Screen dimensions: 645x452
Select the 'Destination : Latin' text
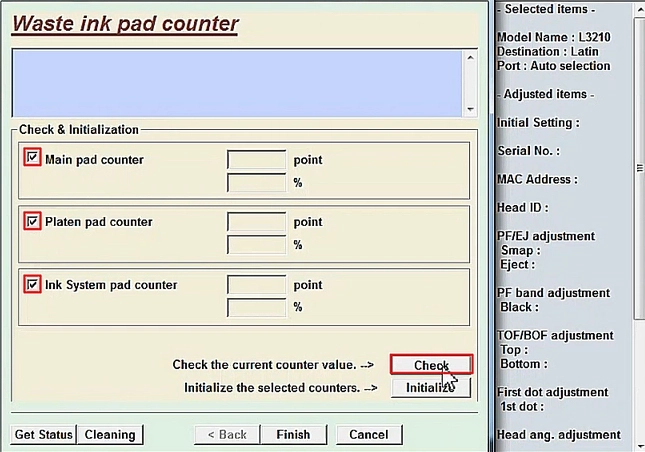click(x=548, y=51)
